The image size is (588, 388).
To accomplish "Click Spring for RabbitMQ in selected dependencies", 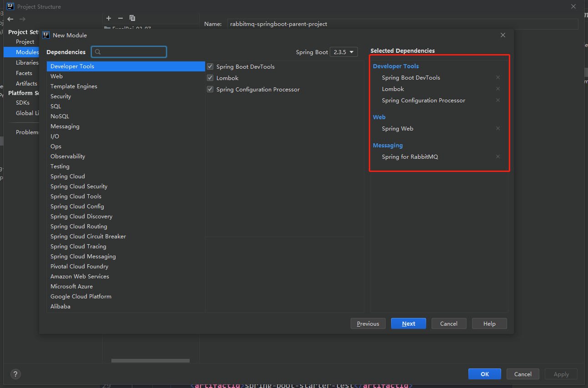I will point(410,157).
